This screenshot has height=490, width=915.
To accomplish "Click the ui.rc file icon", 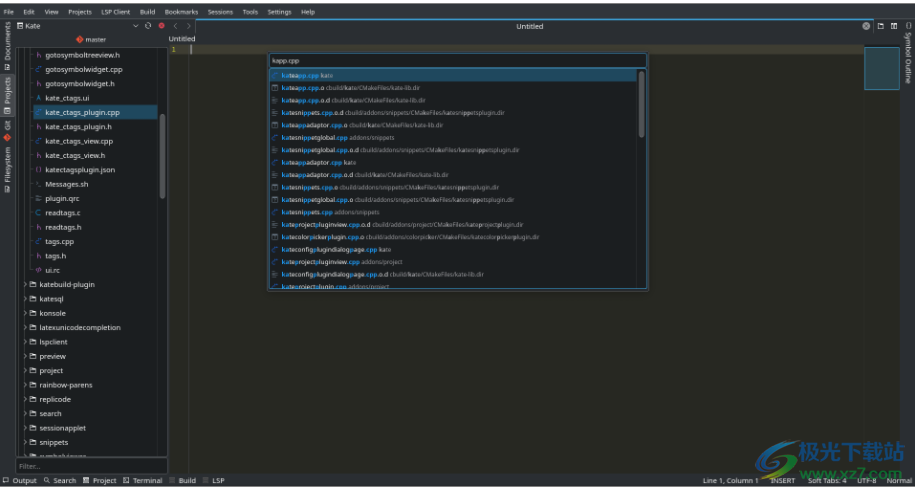I will tap(39, 270).
